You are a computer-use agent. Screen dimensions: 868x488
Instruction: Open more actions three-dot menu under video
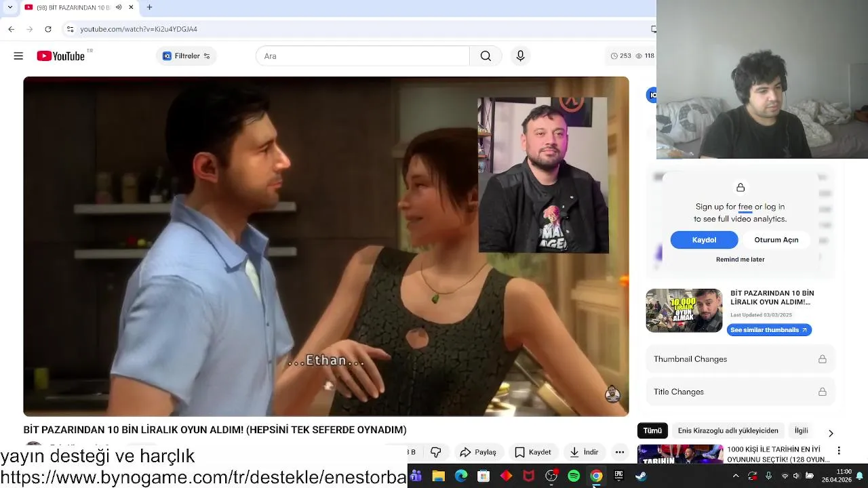pos(620,452)
